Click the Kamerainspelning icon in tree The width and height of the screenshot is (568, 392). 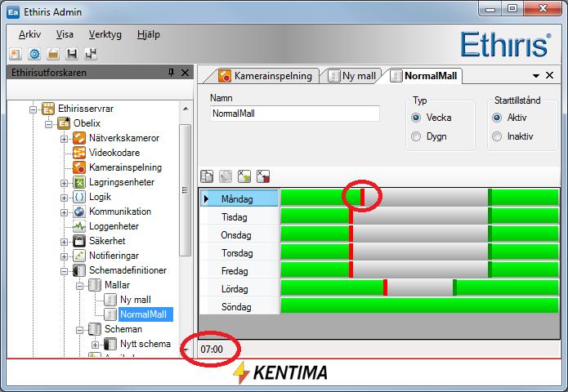coord(79,167)
